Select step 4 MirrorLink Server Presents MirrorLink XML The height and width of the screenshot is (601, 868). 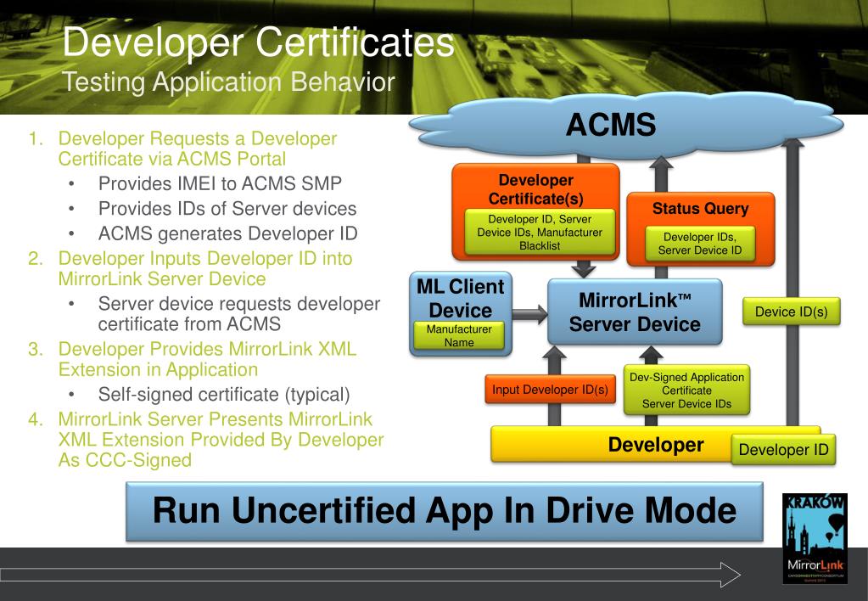tap(221, 439)
